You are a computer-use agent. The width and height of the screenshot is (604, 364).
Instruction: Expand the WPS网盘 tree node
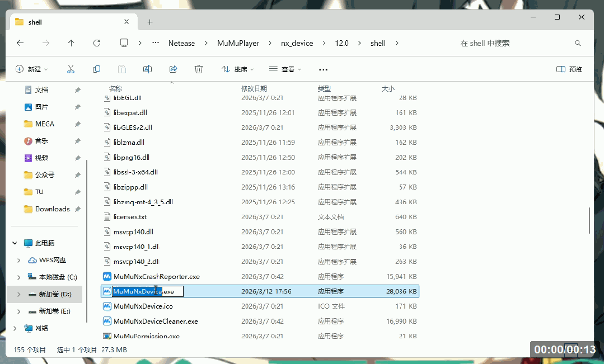click(18, 261)
